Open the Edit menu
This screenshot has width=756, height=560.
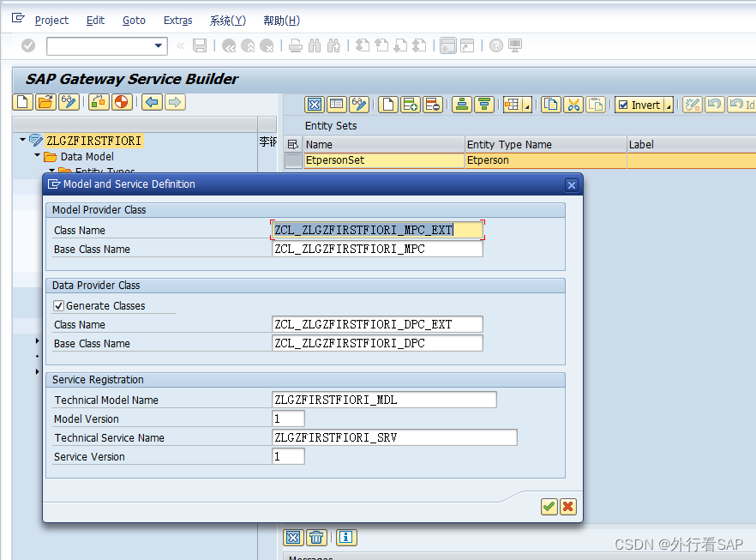(x=95, y=21)
